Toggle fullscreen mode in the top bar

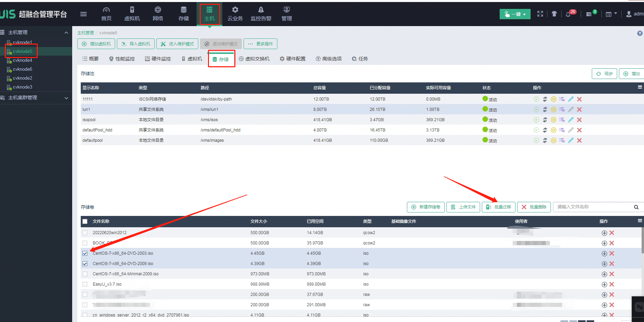click(x=540, y=14)
